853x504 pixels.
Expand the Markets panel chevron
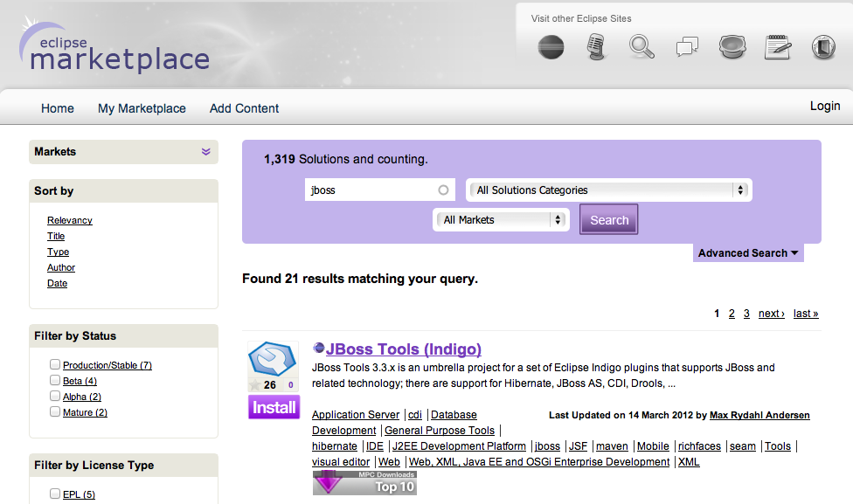point(206,152)
